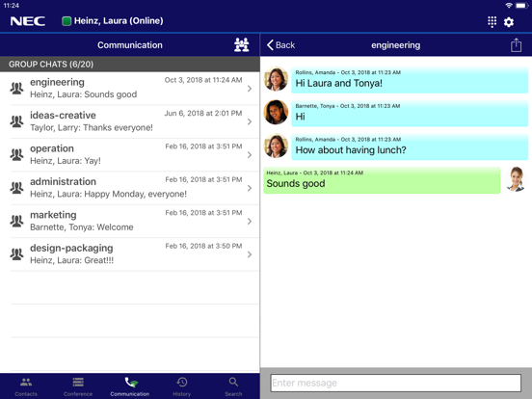This screenshot has height=399, width=532.
Task: Switch to the Conference tab
Action: pos(78,386)
